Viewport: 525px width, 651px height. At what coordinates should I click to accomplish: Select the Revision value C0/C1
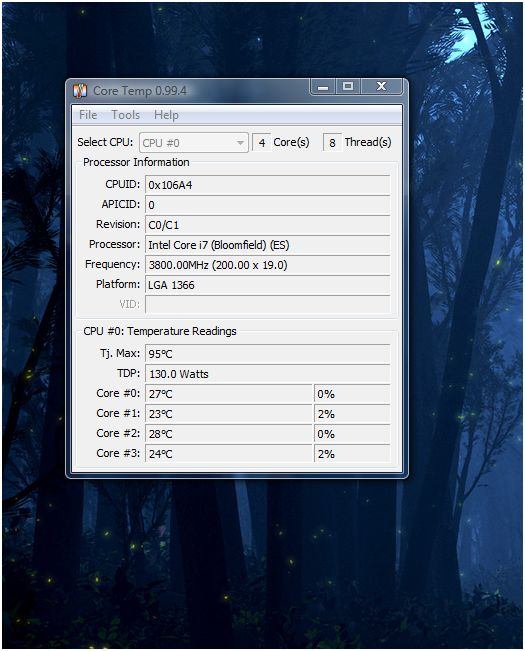click(x=267, y=225)
